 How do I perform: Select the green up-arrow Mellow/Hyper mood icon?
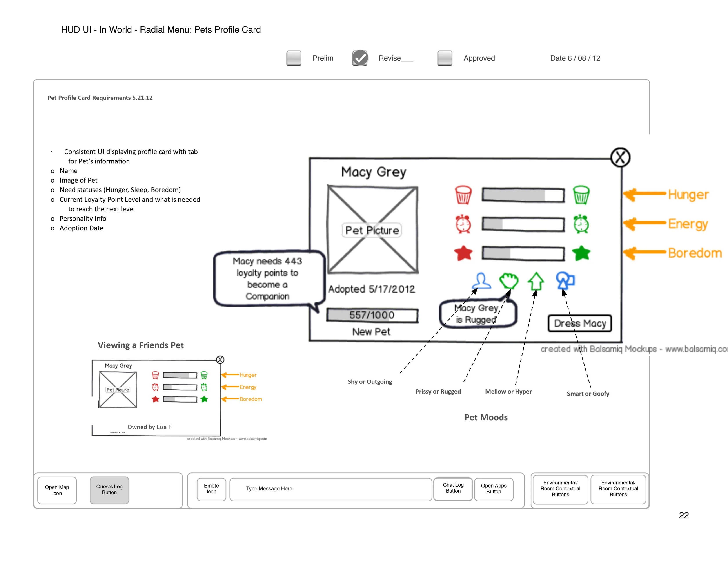point(536,281)
